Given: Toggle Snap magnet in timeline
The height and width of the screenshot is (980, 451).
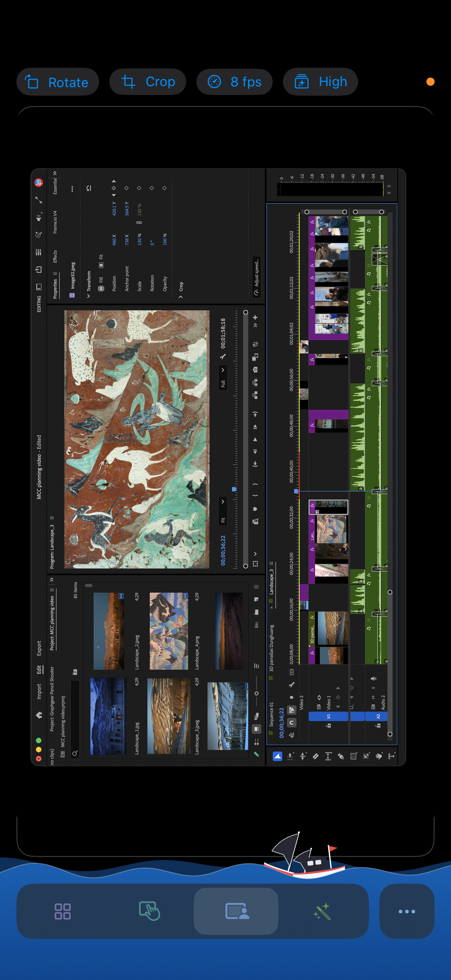Looking at the screenshot, I should (292, 722).
